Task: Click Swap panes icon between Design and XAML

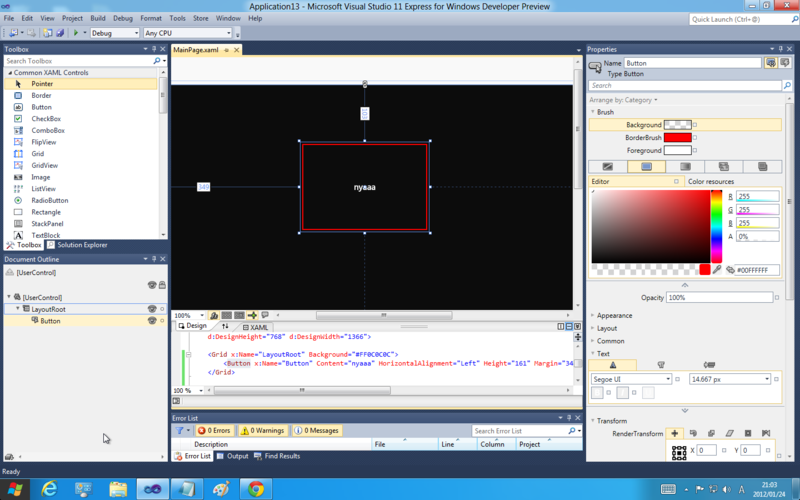Action: pos(225,326)
